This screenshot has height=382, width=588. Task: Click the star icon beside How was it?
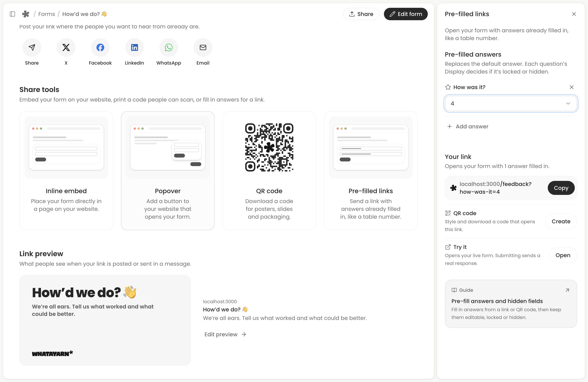(448, 87)
